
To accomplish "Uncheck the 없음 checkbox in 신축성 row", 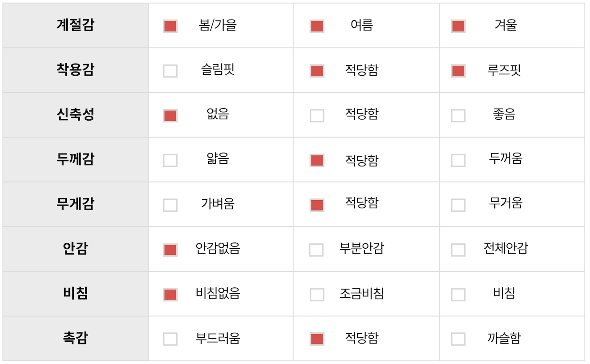I will pos(170,116).
